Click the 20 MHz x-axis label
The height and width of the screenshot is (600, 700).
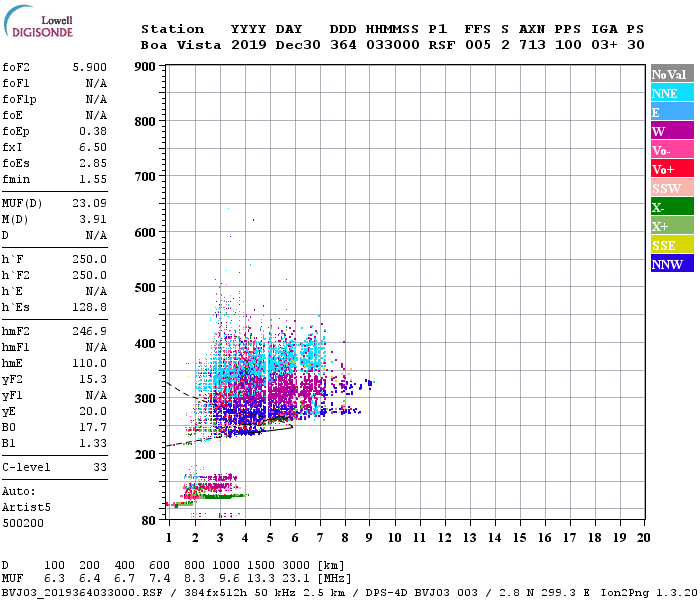coord(643,538)
